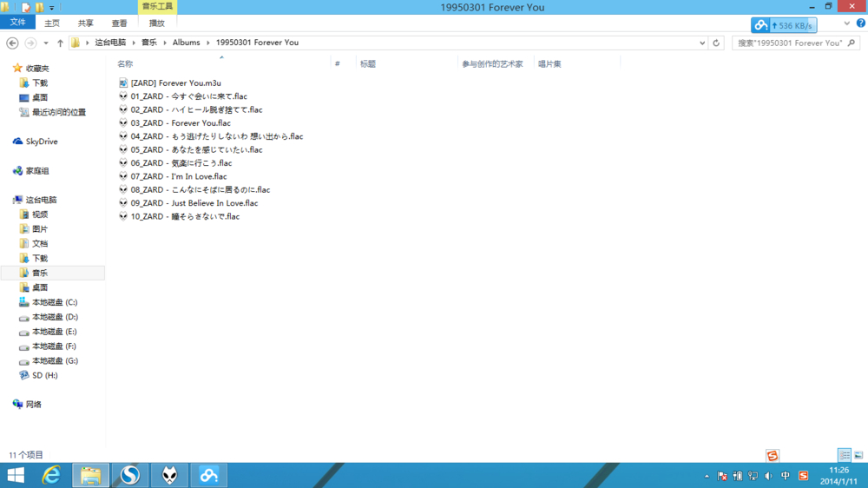Sort by the 标题 column header
The image size is (868, 488).
[x=368, y=63]
